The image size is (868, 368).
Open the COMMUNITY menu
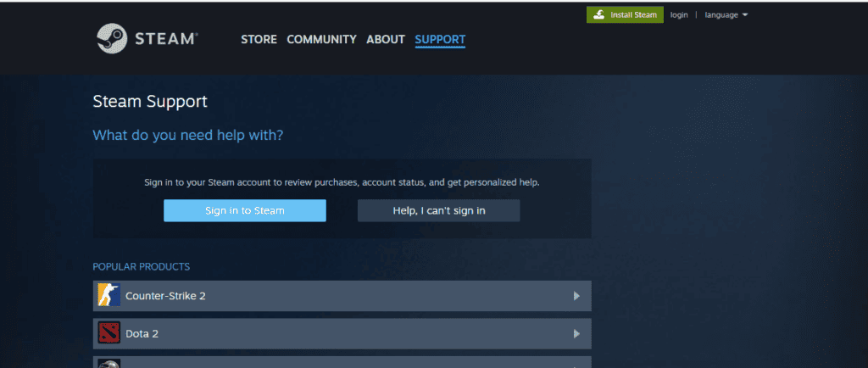click(321, 39)
